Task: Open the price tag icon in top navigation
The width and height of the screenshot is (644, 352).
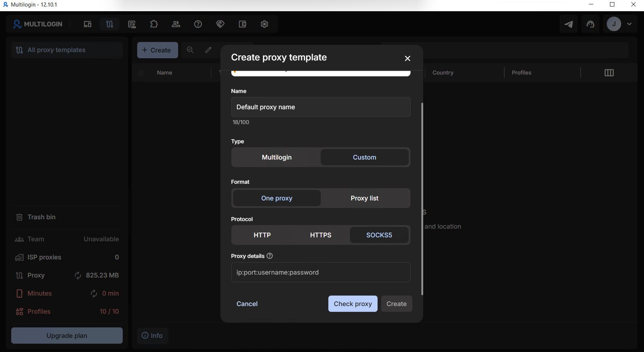Action: (x=220, y=24)
